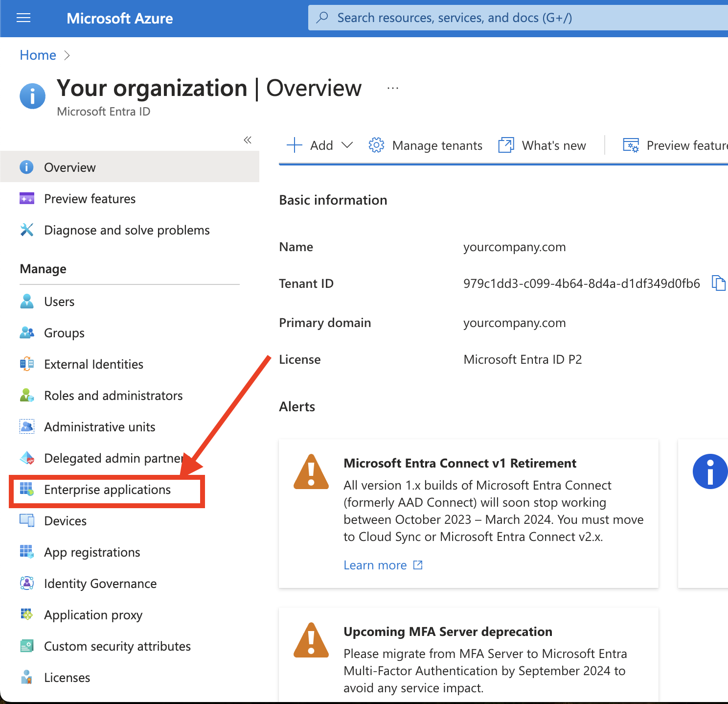Open the hamburger portal menu
Image resolution: width=728 pixels, height=704 pixels.
[23, 18]
